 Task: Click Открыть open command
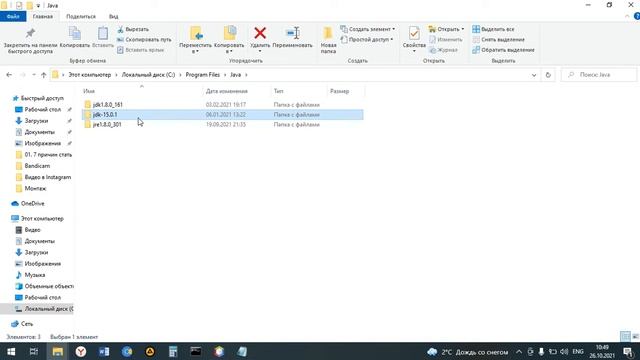pos(446,29)
